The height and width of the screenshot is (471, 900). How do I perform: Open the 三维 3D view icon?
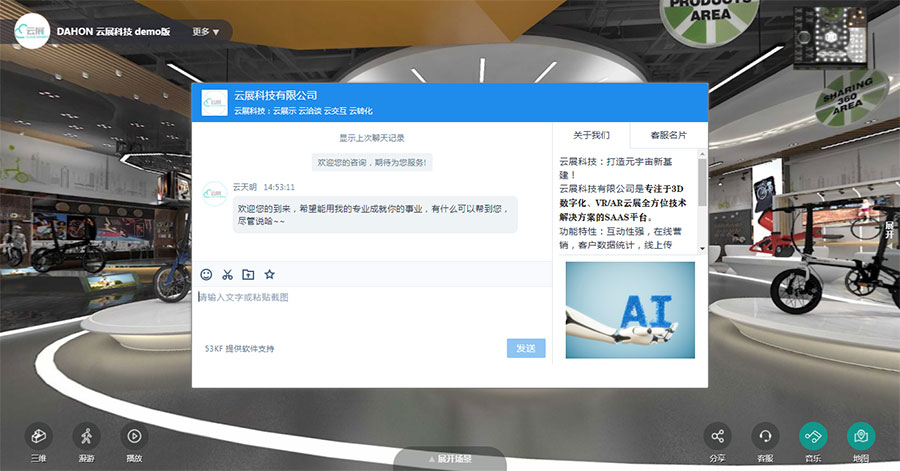tap(38, 436)
